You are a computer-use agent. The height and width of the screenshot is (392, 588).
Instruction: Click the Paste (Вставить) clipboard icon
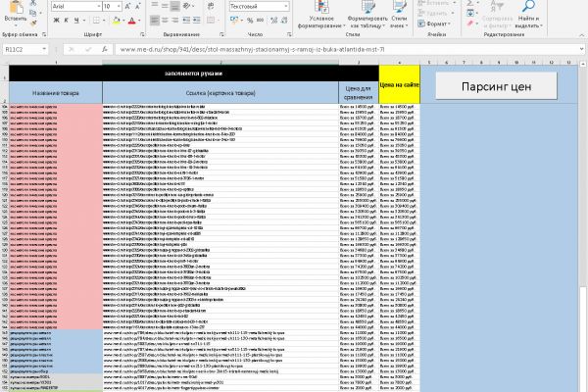click(x=16, y=7)
